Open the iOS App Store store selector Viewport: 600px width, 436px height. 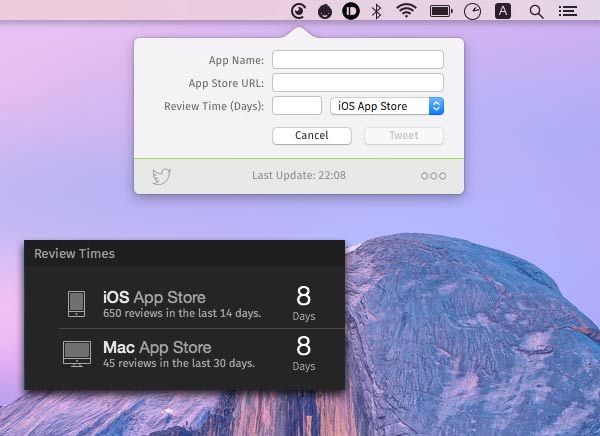click(x=387, y=106)
